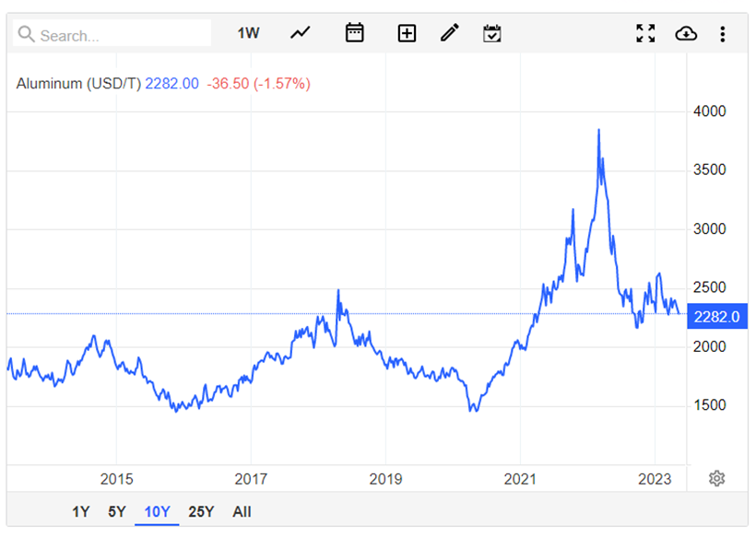This screenshot has width=756, height=537.
Task: Select the 5Y time range
Action: 116,512
